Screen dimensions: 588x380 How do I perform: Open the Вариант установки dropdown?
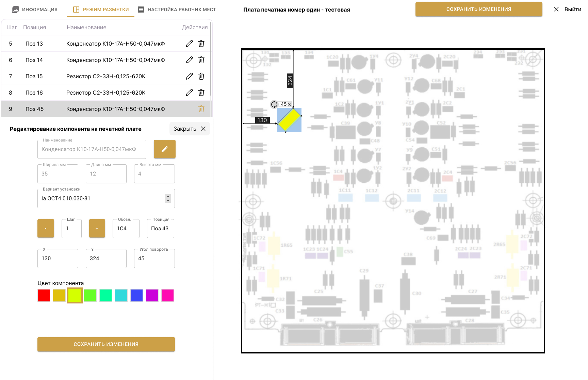coord(106,198)
